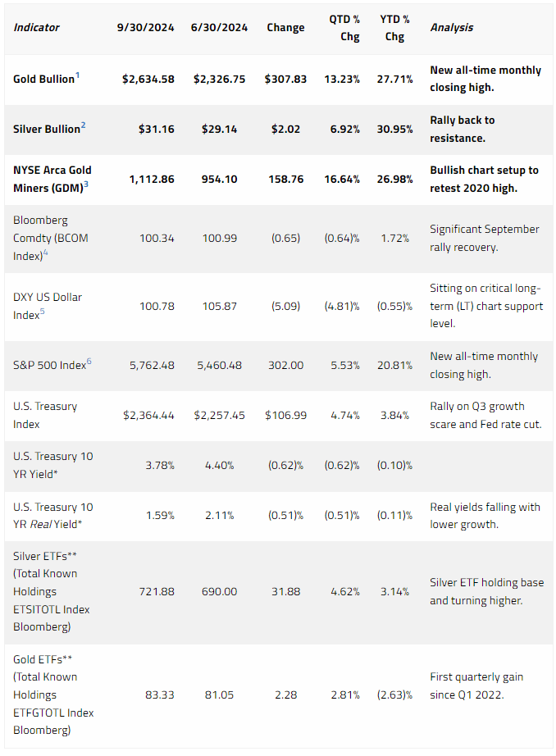Open footnote 4 after BCOM Index
Image resolution: width=556 pixels, height=756 pixels.
pyautogui.click(x=46, y=253)
